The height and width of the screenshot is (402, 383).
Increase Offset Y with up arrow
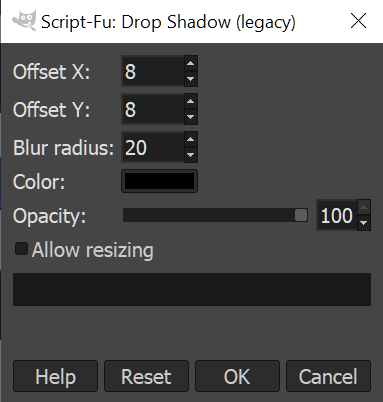pos(191,102)
